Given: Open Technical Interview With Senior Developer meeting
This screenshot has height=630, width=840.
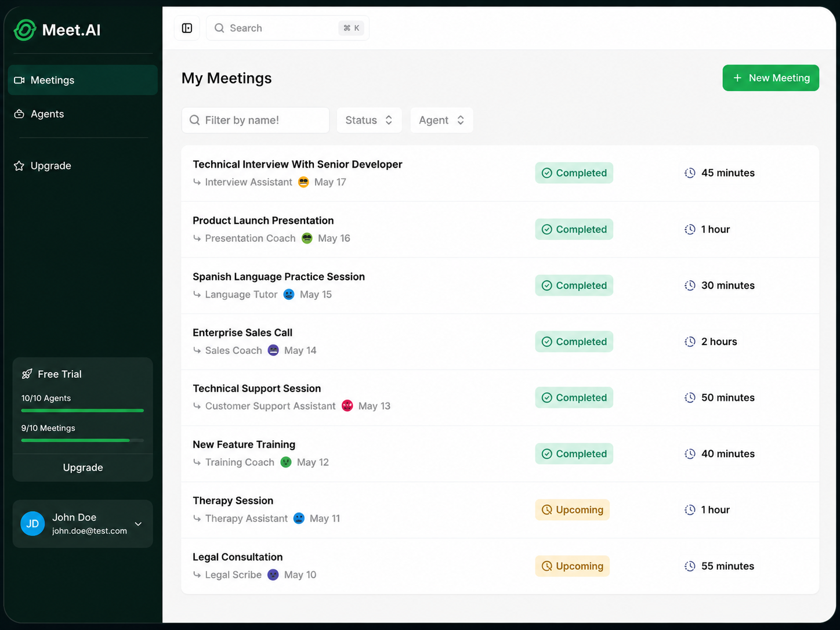Looking at the screenshot, I should 500,173.
